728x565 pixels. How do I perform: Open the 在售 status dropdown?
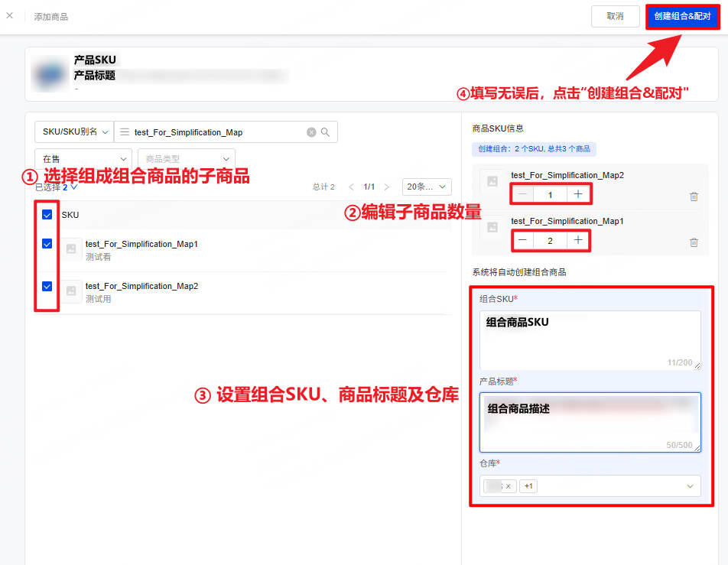tap(83, 159)
